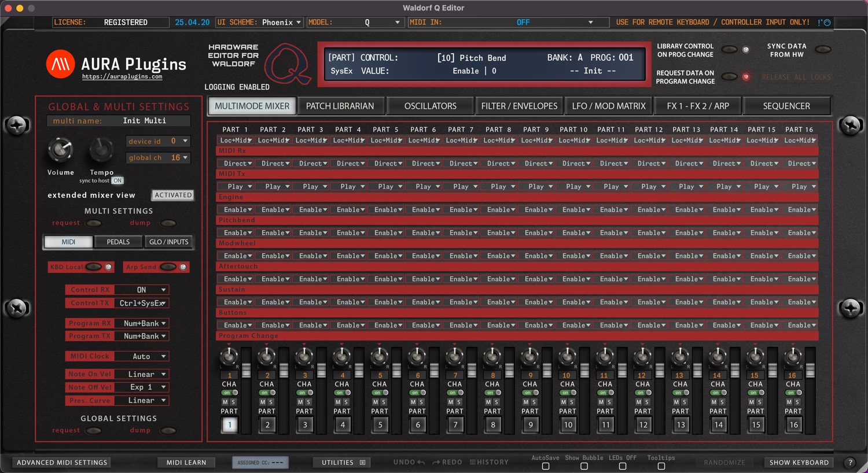This screenshot has height=473, width=868.
Task: Switch off channel 4 on toggle
Action: pyautogui.click(x=343, y=393)
